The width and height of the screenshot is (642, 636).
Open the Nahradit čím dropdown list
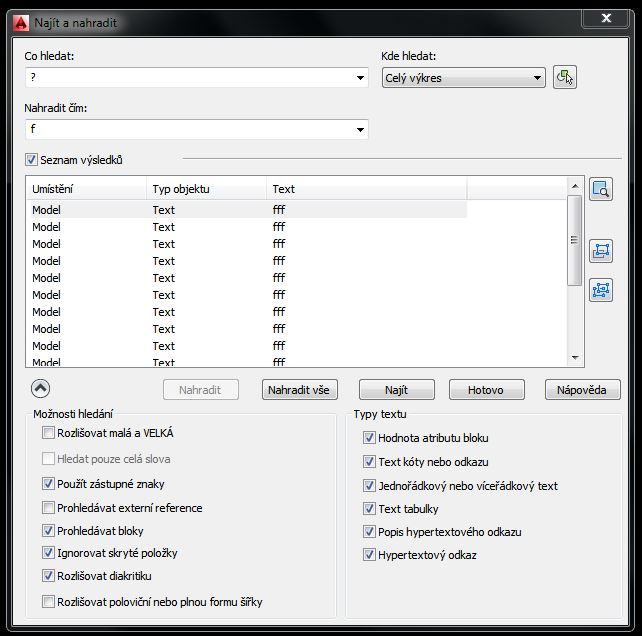tap(360, 130)
